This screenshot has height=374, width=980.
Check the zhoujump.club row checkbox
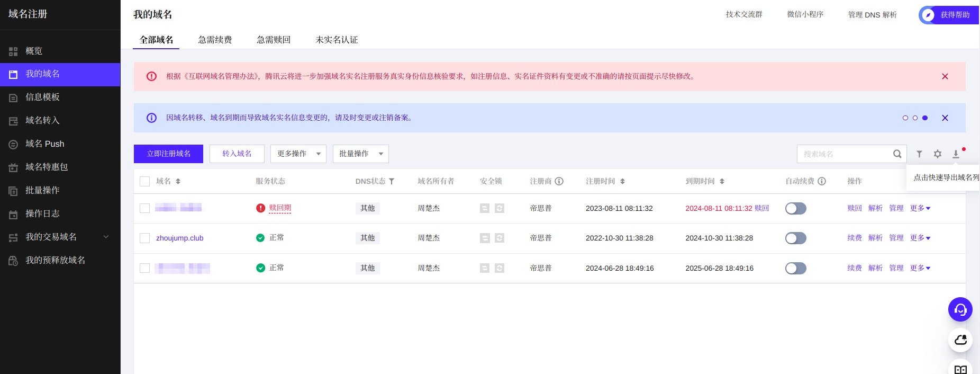pyautogui.click(x=144, y=238)
